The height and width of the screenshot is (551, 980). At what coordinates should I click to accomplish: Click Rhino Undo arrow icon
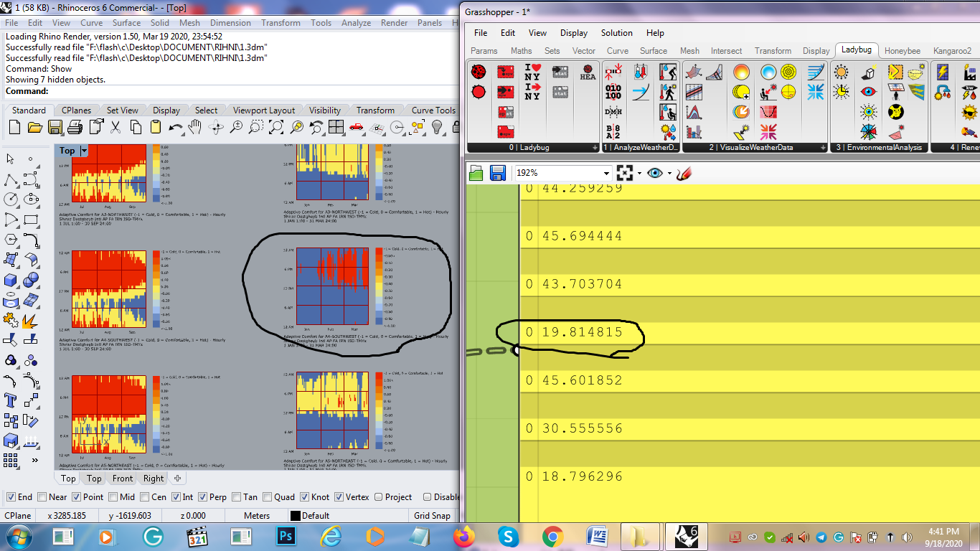tap(175, 127)
